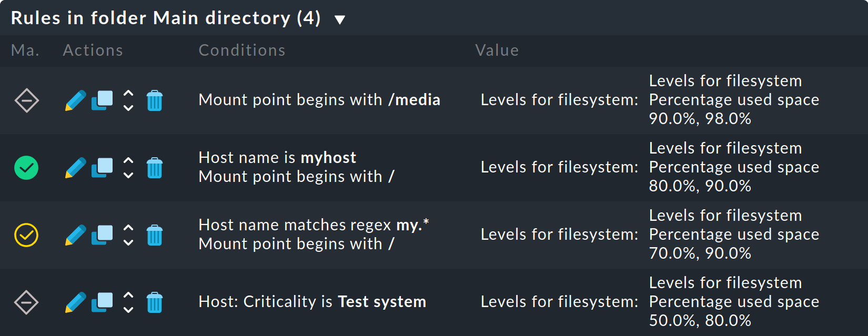Click the Conditions column header
This screenshot has height=336, width=868.
241,50
